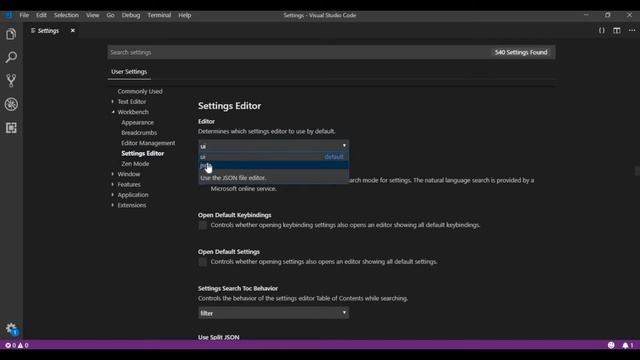
Task: Open the Debug menu
Action: (131, 15)
